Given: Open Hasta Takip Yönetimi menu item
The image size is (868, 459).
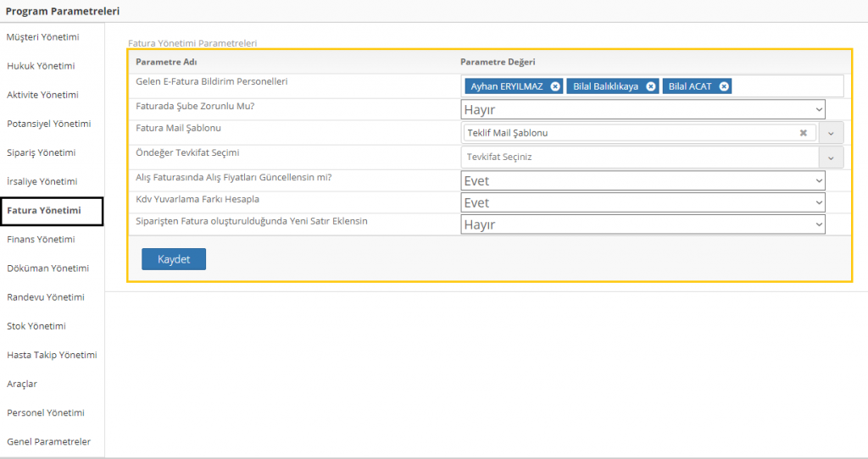Looking at the screenshot, I should [52, 355].
